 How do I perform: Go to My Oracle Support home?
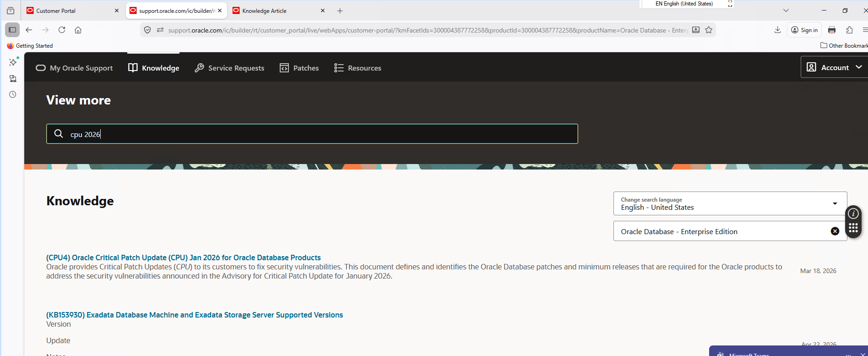74,68
